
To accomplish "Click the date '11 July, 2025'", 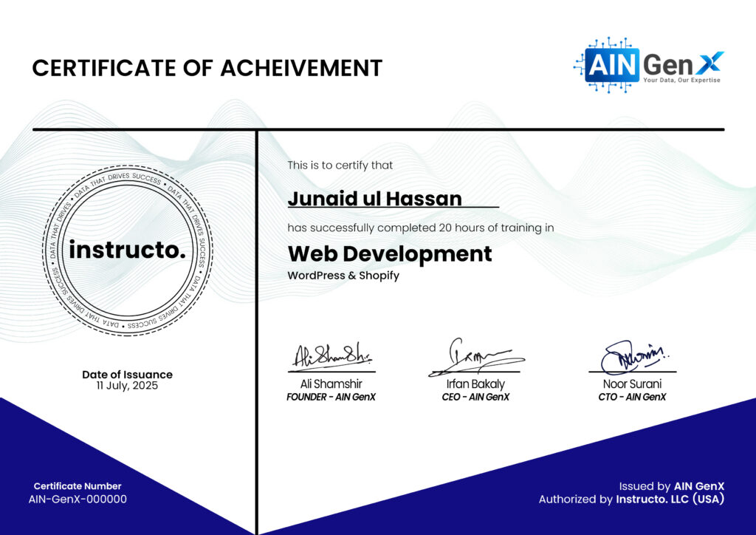I will coord(127,386).
